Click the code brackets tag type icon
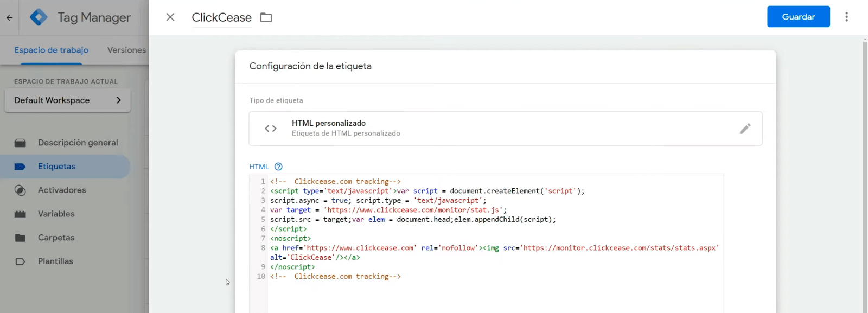Viewport: 868px width, 313px height. coord(271,129)
